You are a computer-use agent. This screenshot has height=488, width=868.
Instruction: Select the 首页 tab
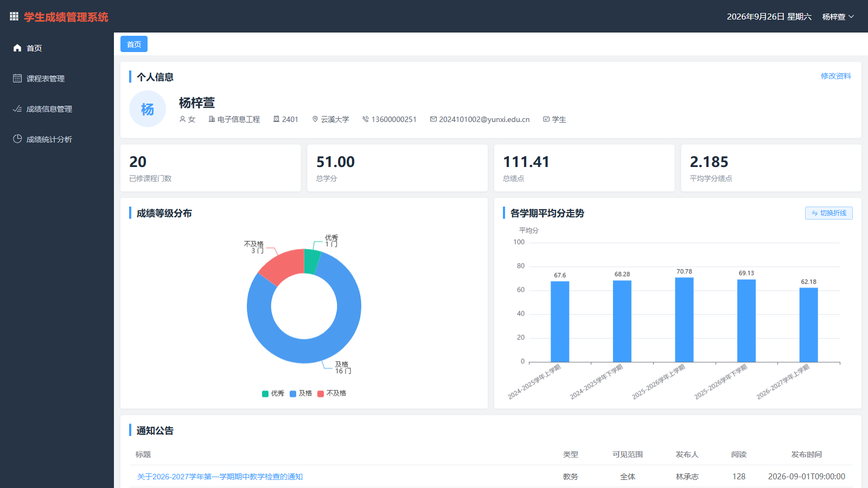coord(134,44)
